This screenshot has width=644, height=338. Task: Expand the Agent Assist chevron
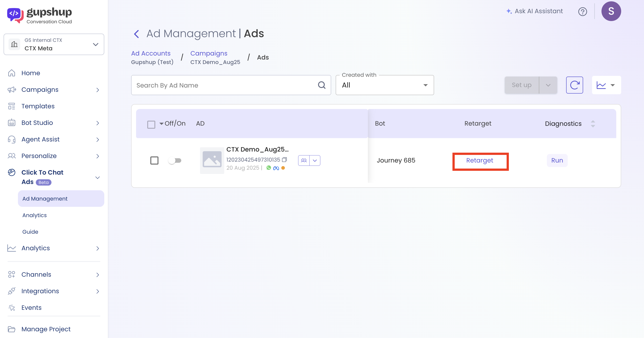98,139
